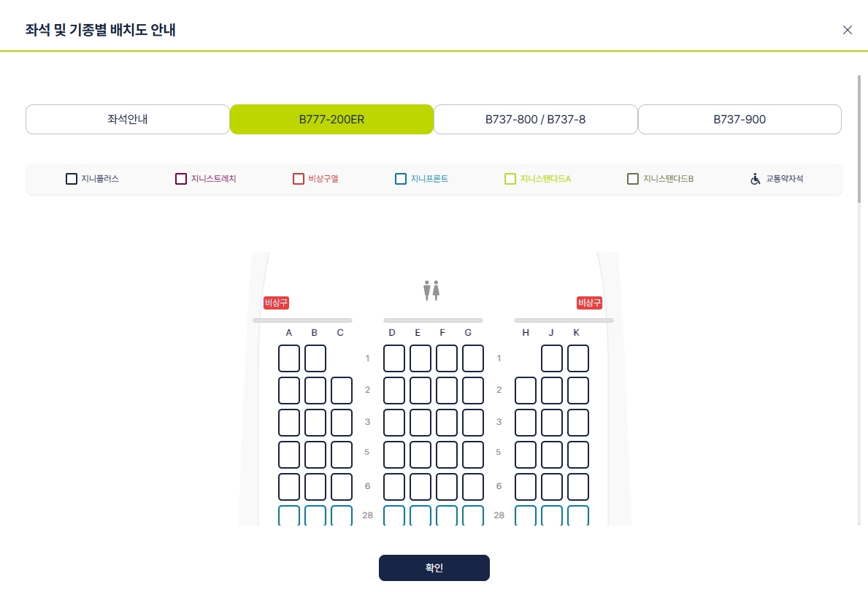The width and height of the screenshot is (868, 592).
Task: Click the 지니스트레치 legend box
Action: (x=181, y=179)
